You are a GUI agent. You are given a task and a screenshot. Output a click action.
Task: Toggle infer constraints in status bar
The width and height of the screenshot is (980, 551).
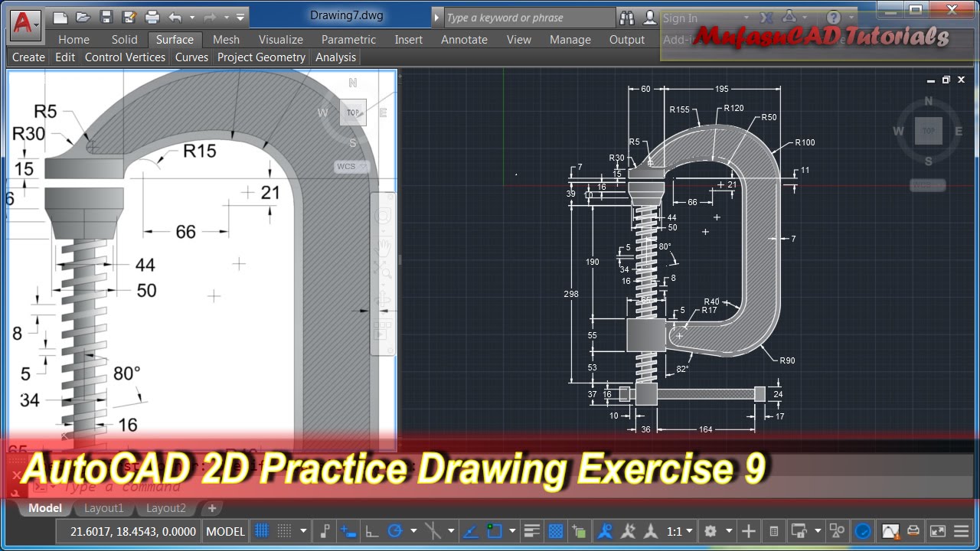[324, 531]
